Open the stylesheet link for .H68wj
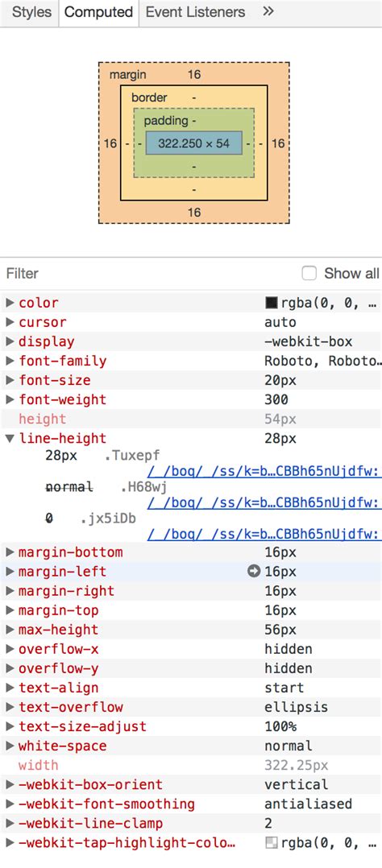 click(x=264, y=502)
